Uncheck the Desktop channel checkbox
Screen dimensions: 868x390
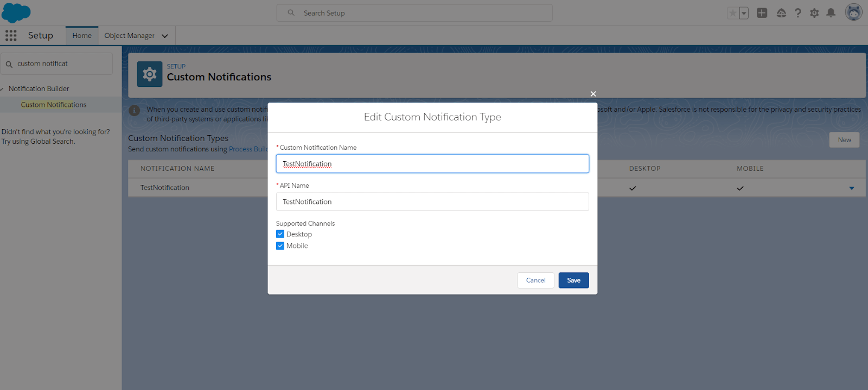pyautogui.click(x=280, y=234)
